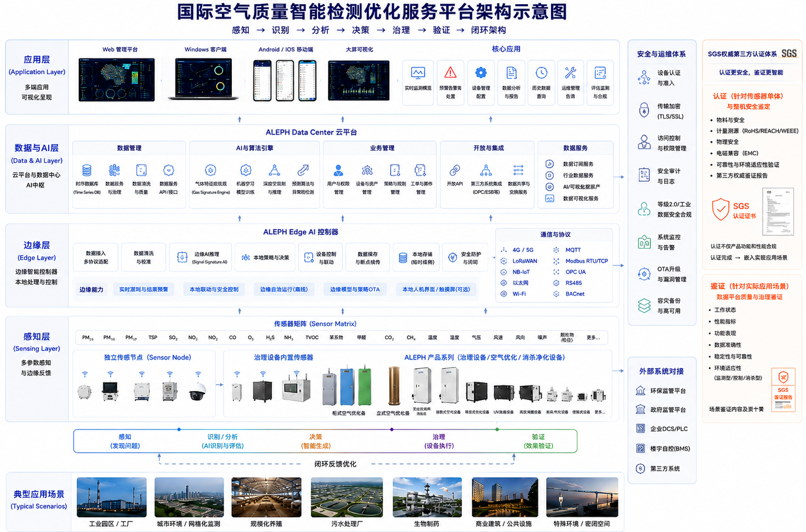806x532 pixels.
Task: Select the 开放API link icon
Action: (x=455, y=170)
